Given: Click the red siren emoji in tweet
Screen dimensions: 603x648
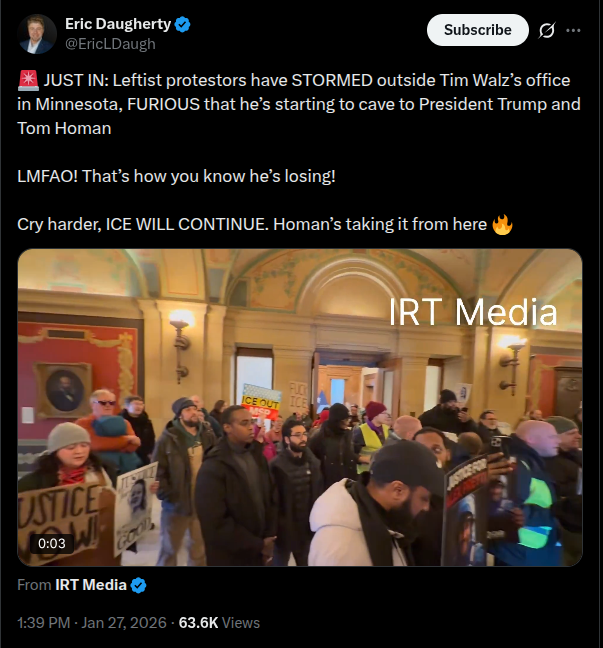Looking at the screenshot, I should pos(28,80).
